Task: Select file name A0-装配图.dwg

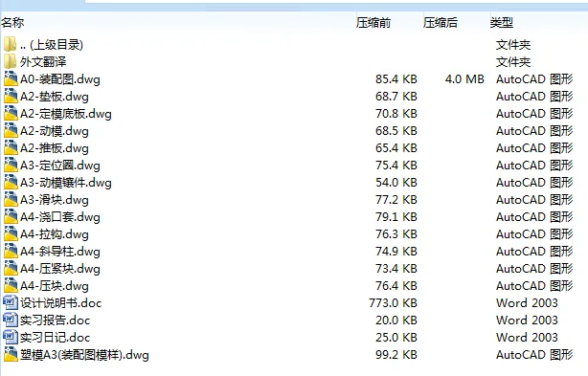Action: [60, 79]
